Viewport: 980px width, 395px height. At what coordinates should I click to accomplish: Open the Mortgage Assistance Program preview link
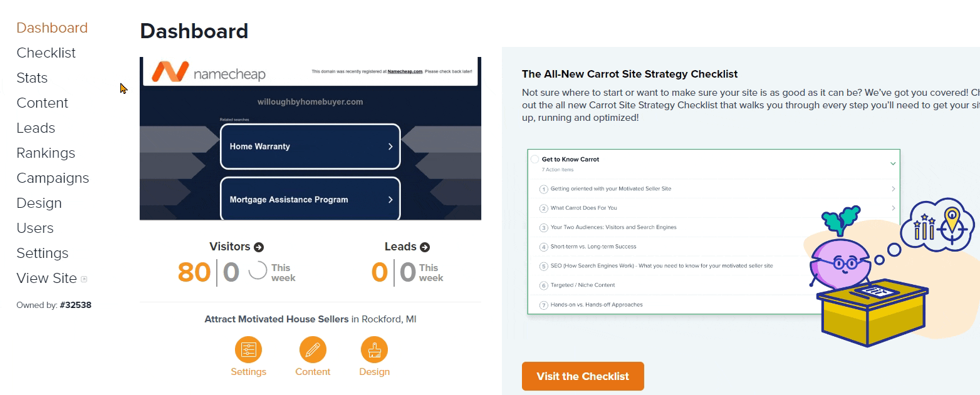coord(310,199)
